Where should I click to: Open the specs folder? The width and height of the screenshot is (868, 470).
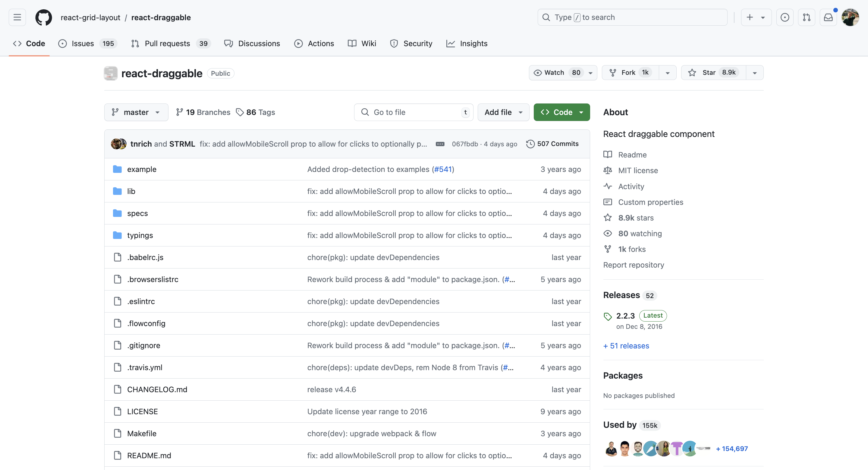pyautogui.click(x=137, y=213)
